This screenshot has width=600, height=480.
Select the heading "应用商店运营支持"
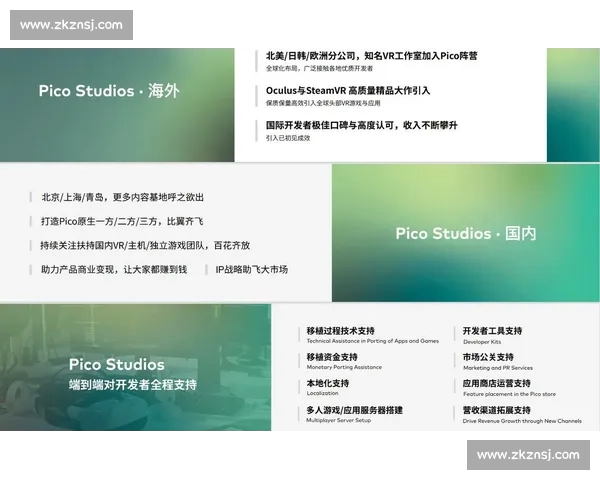pos(497,383)
